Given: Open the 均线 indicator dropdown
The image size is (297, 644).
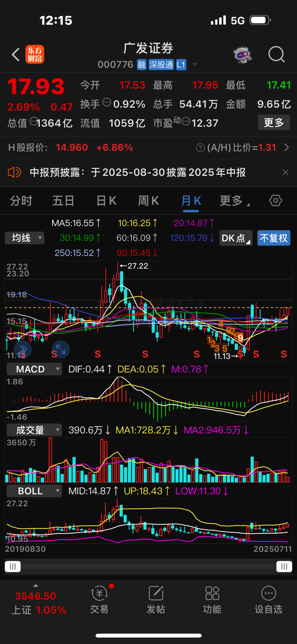Looking at the screenshot, I should [x=25, y=238].
